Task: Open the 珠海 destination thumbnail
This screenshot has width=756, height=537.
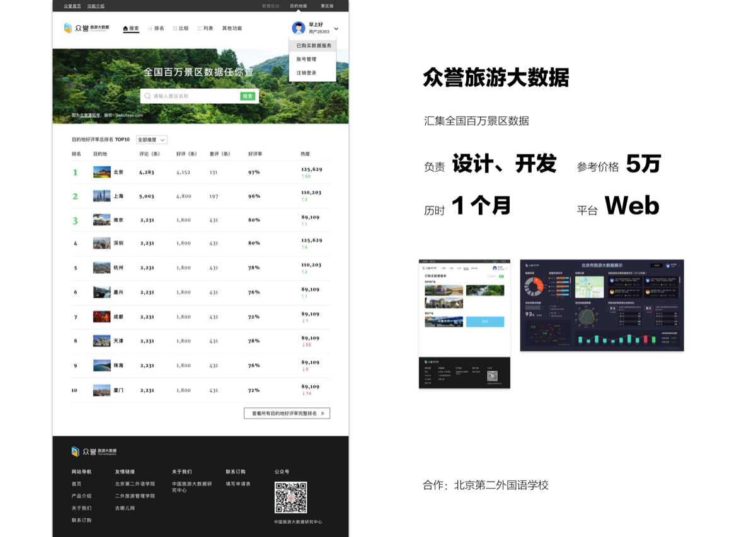Action: click(x=102, y=365)
